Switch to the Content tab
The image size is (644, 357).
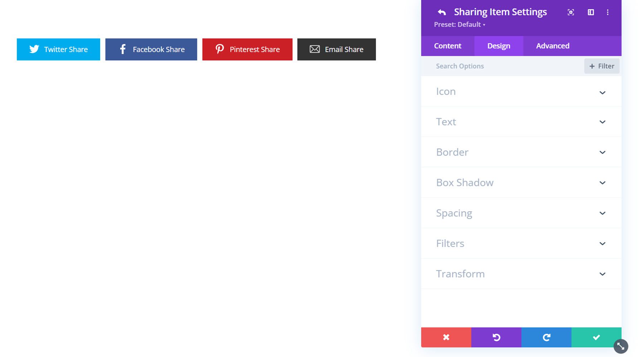pyautogui.click(x=447, y=46)
